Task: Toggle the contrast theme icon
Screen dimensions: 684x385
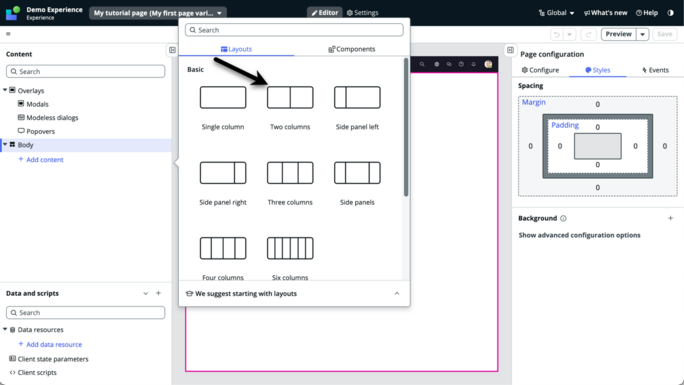Action: [x=670, y=13]
